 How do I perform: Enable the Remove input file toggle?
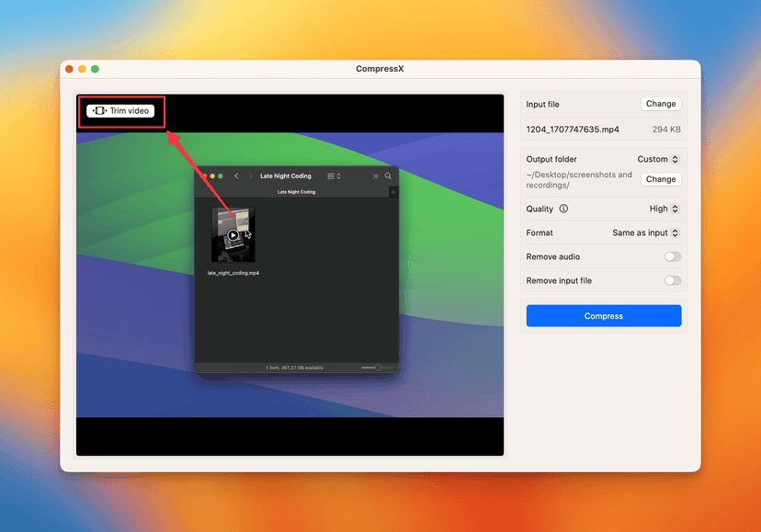click(x=672, y=280)
